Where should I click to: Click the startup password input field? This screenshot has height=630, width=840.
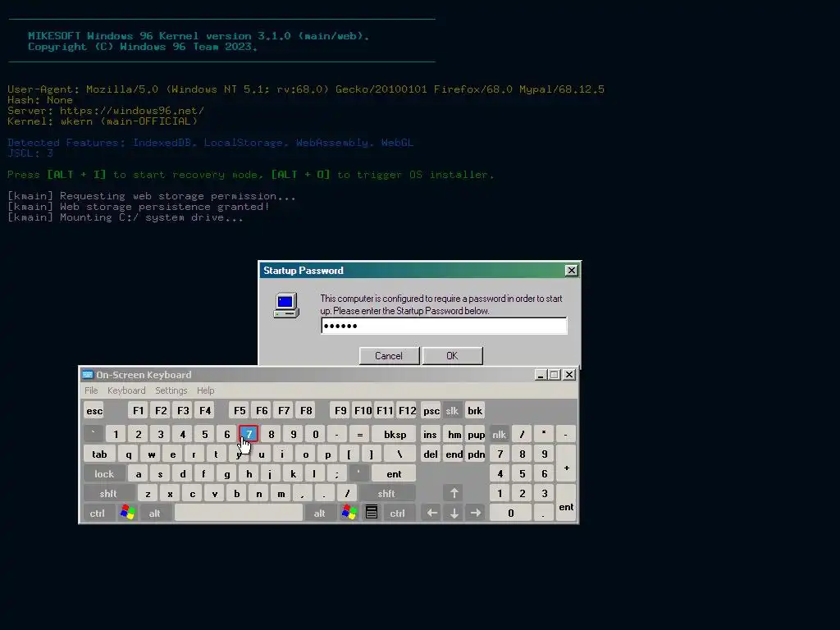click(444, 326)
